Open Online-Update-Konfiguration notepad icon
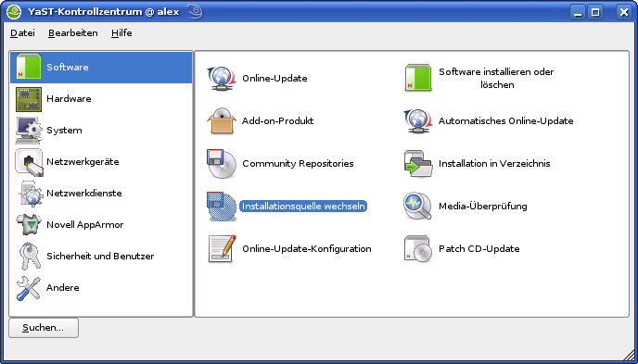 click(x=222, y=248)
